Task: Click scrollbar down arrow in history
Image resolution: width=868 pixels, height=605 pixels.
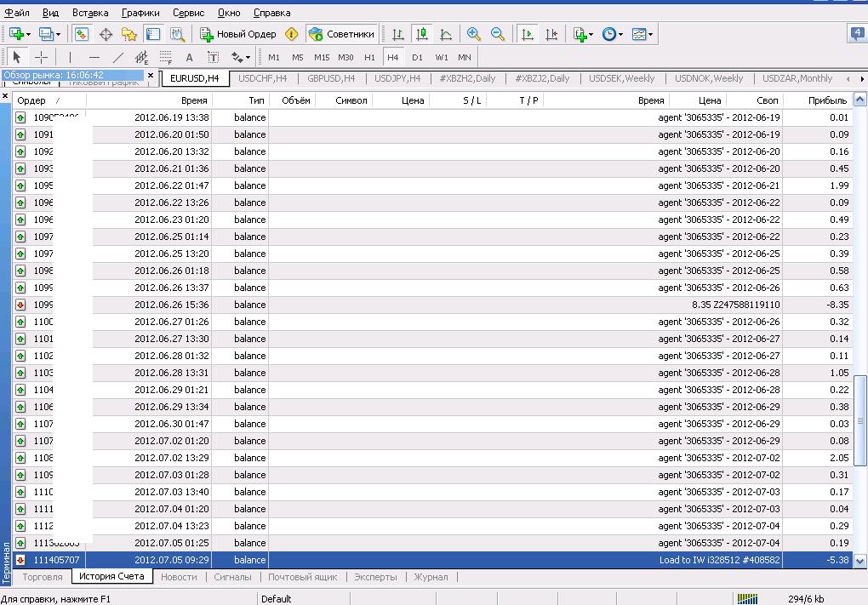Action: pyautogui.click(x=859, y=561)
